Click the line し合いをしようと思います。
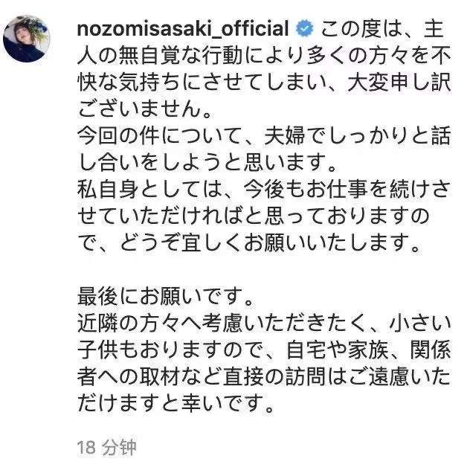Screen dimensions: 470x476 coord(207,162)
